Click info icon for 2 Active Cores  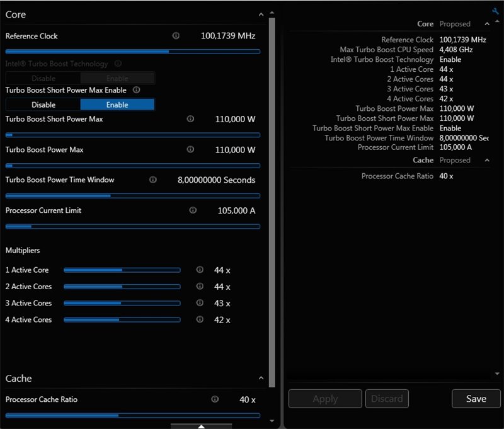point(200,286)
